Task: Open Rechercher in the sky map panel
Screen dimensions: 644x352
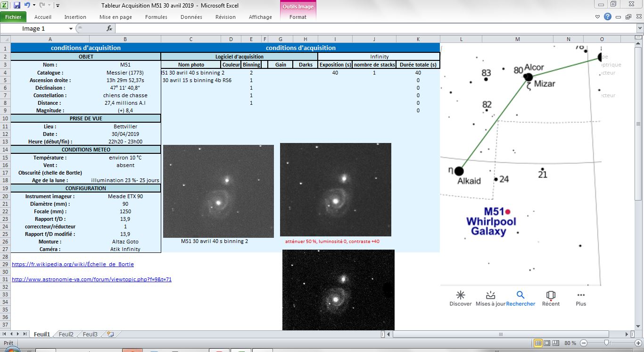Action: click(x=520, y=297)
